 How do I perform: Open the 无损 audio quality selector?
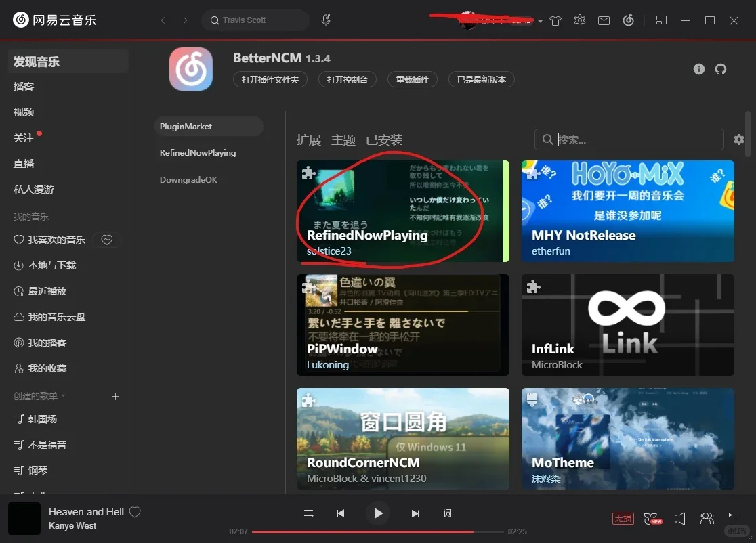(x=623, y=519)
